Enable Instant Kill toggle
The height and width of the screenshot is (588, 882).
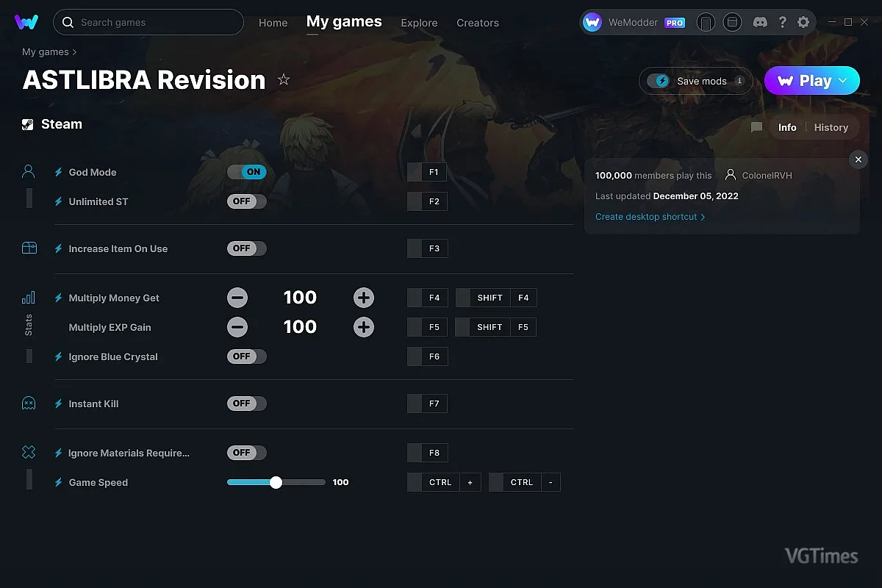tap(247, 404)
